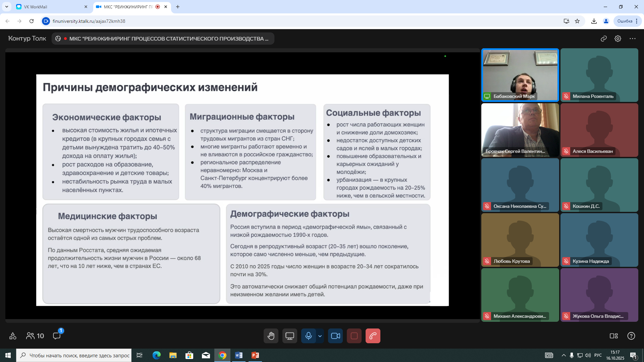Open PowerPoint from the Windows taskbar
This screenshot has width=644, height=362.
point(255,355)
